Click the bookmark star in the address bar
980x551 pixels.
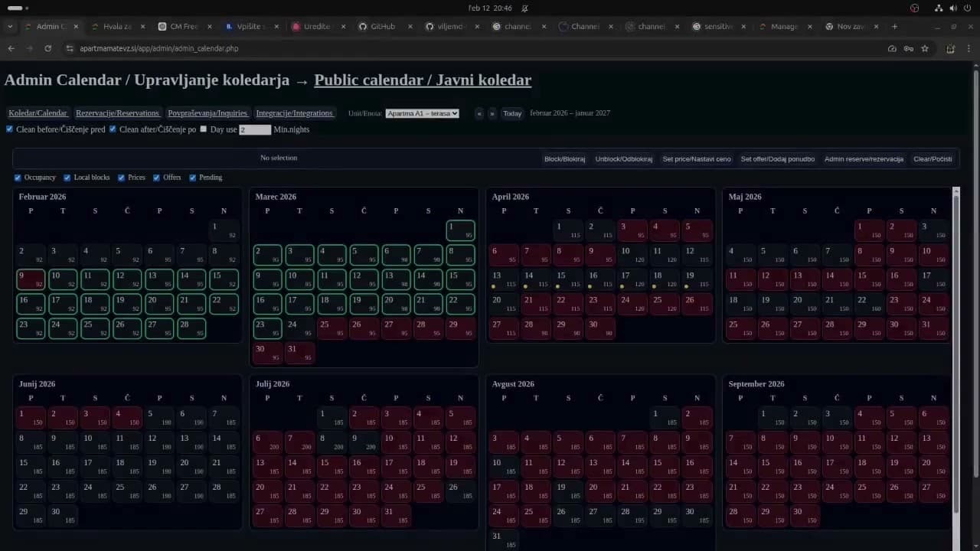pyautogui.click(x=925, y=47)
